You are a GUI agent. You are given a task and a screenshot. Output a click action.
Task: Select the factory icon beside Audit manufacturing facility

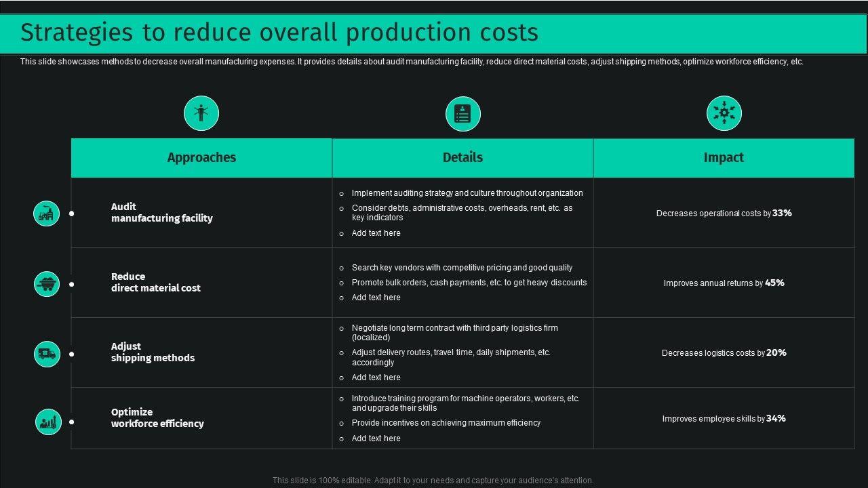tap(47, 213)
